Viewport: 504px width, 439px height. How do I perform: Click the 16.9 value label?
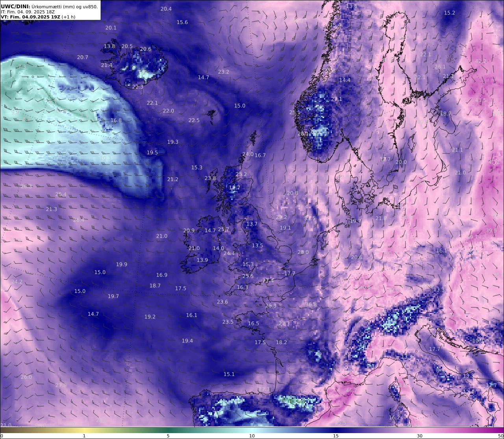[x=162, y=275]
